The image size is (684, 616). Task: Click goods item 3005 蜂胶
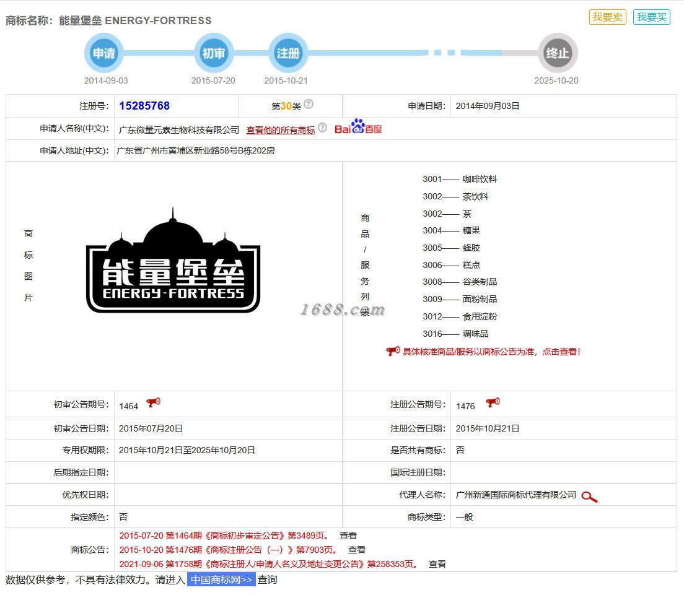(451, 248)
